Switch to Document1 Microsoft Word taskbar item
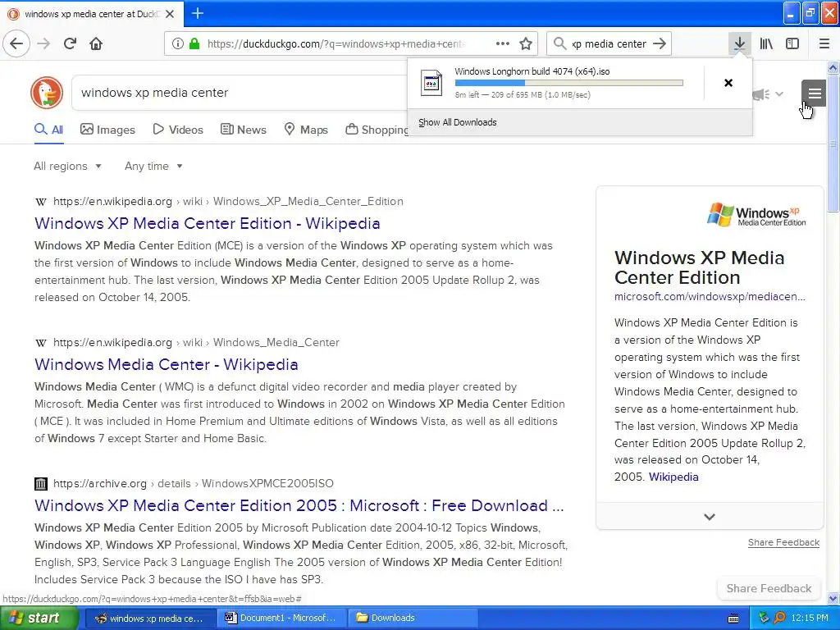The height and width of the screenshot is (630, 840). point(282,619)
